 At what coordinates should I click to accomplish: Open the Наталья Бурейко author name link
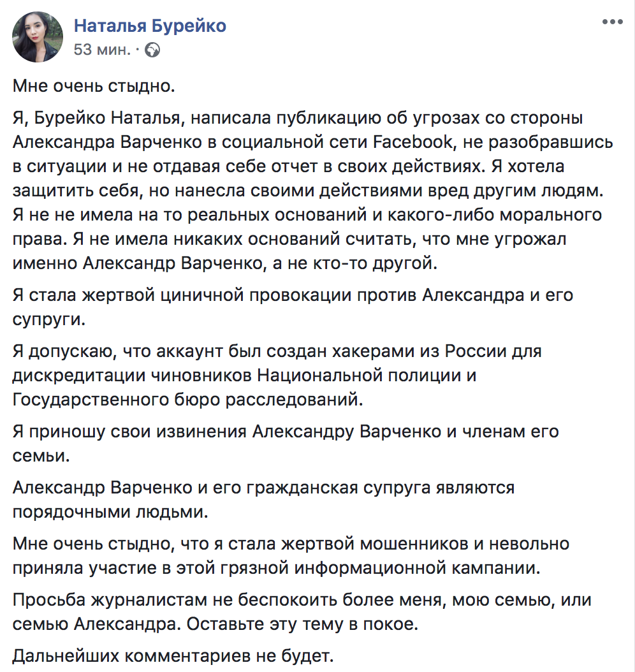click(150, 26)
